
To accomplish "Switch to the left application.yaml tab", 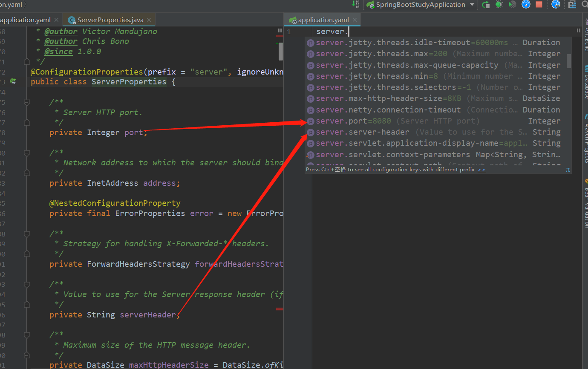I will coord(25,20).
